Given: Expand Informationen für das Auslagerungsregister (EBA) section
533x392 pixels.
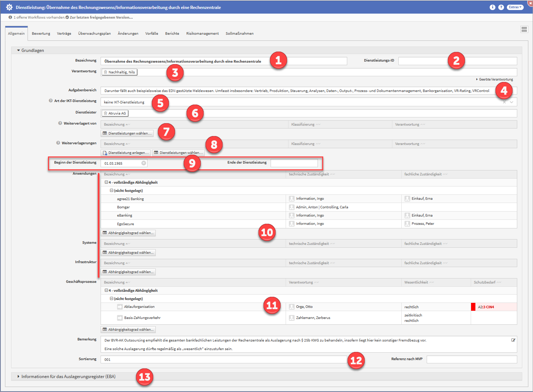Looking at the screenshot, I should click(x=19, y=377).
